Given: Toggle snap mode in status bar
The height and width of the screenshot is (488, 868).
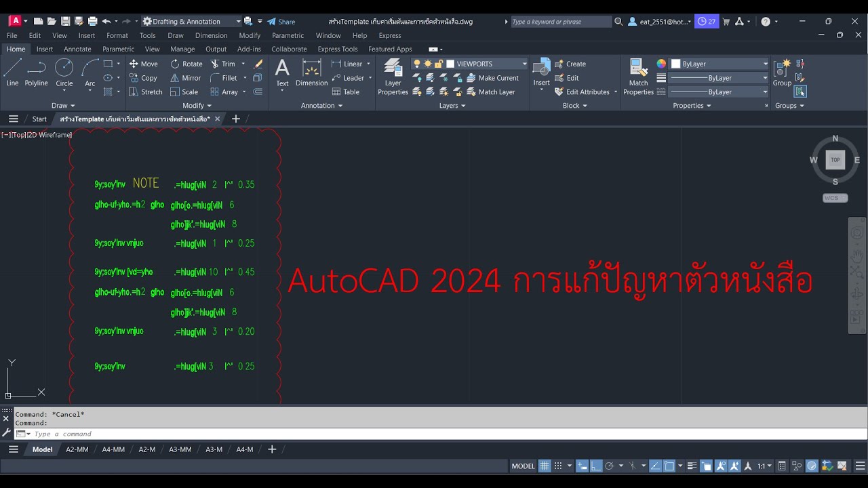Looking at the screenshot, I should coord(557,466).
